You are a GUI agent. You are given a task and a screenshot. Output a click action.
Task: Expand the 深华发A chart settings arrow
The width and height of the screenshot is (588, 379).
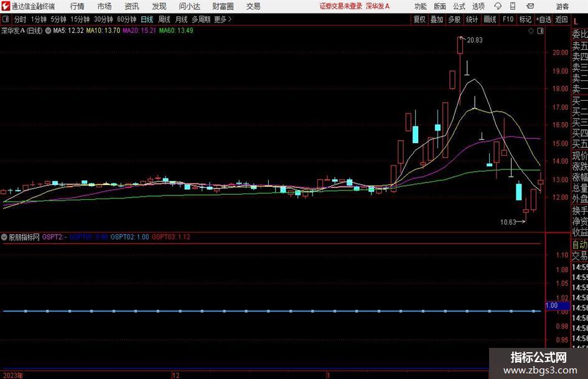(x=48, y=30)
